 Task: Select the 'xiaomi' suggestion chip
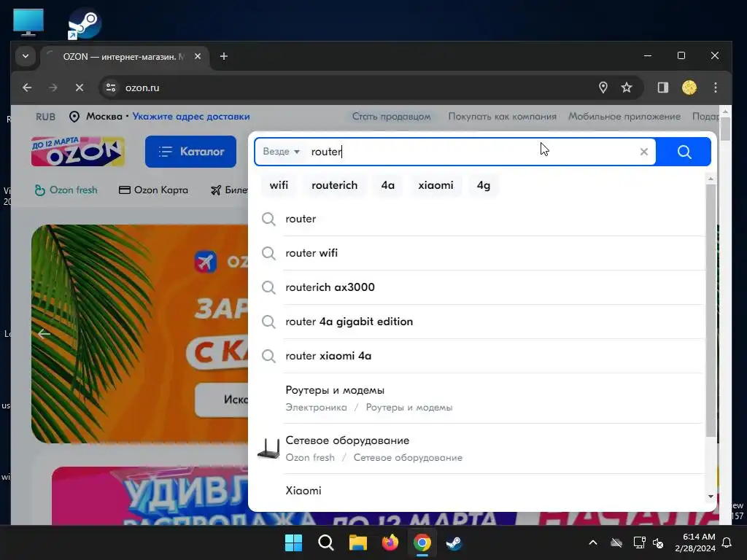[x=436, y=185]
